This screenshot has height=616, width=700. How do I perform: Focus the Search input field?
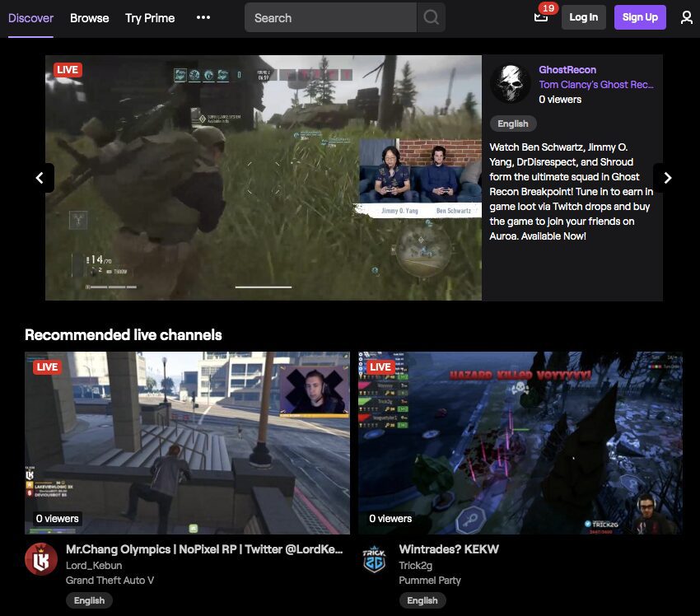pyautogui.click(x=330, y=17)
